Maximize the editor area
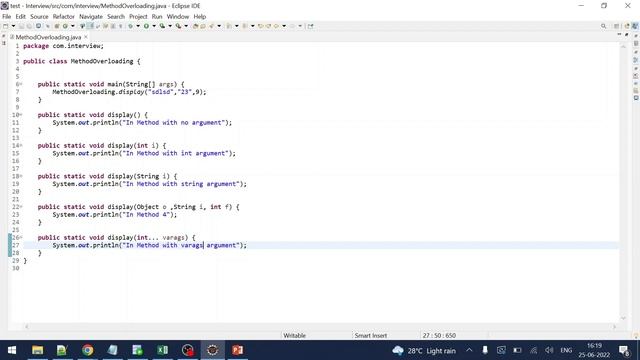 627,34
